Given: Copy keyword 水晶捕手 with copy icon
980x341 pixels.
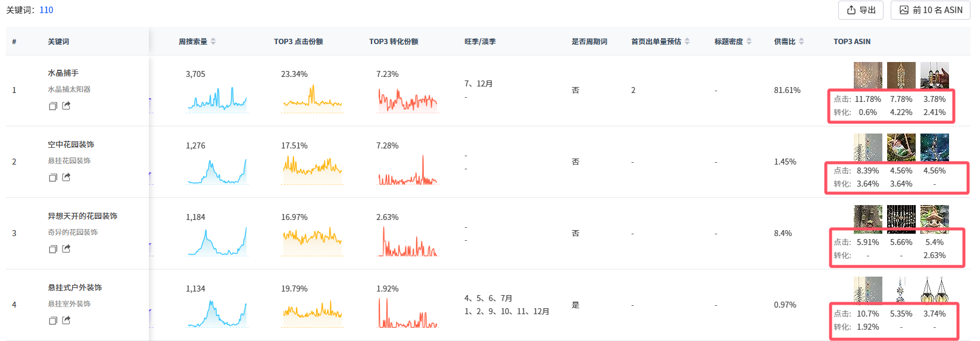Looking at the screenshot, I should pyautogui.click(x=53, y=106).
